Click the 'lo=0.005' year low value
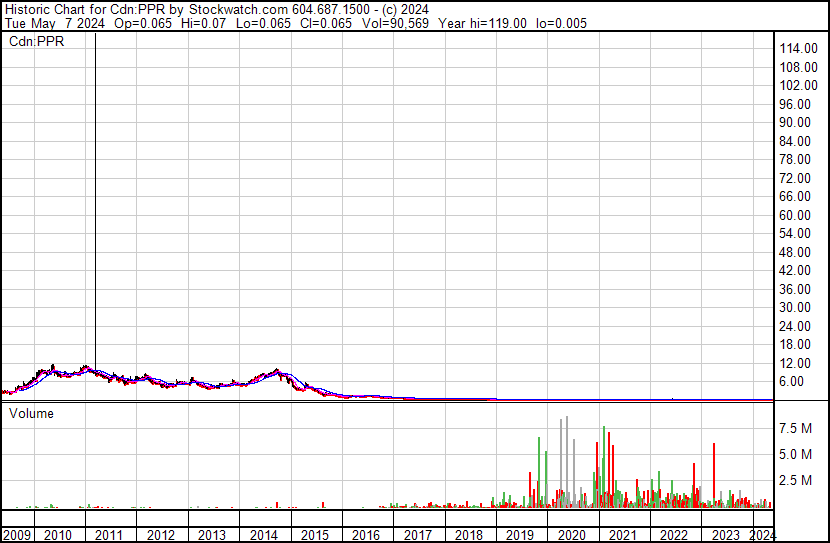 point(561,23)
